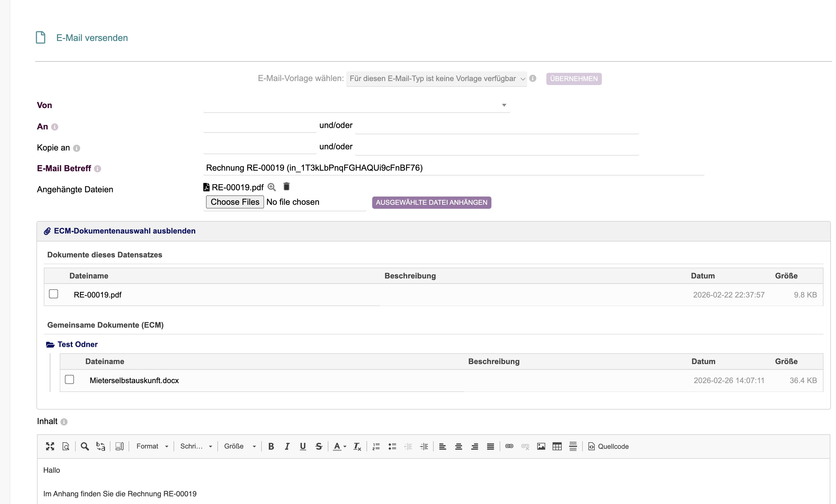Click the insert link icon
Image resolution: width=836 pixels, height=504 pixels.
(x=509, y=446)
